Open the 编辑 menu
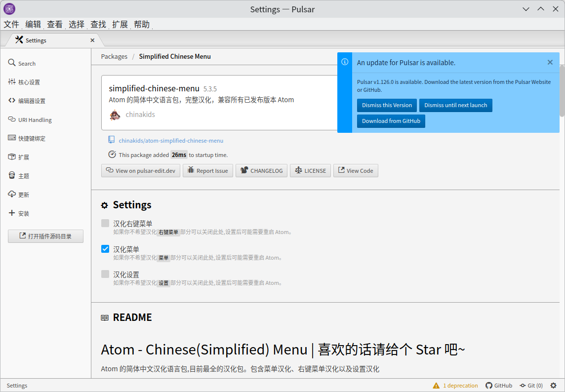Screen dimensions: 565x392 pyautogui.click(x=33, y=24)
